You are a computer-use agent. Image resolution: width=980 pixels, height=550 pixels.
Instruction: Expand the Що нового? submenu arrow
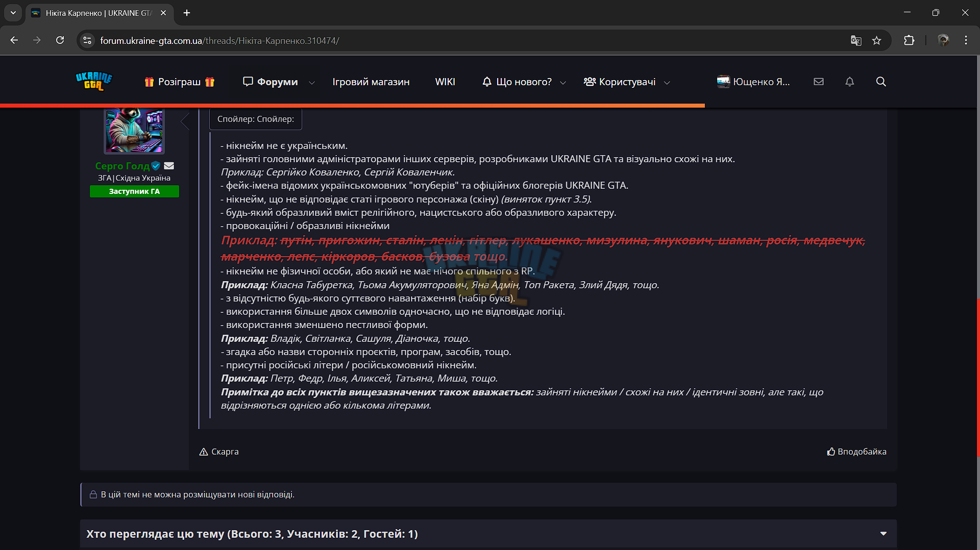point(563,82)
